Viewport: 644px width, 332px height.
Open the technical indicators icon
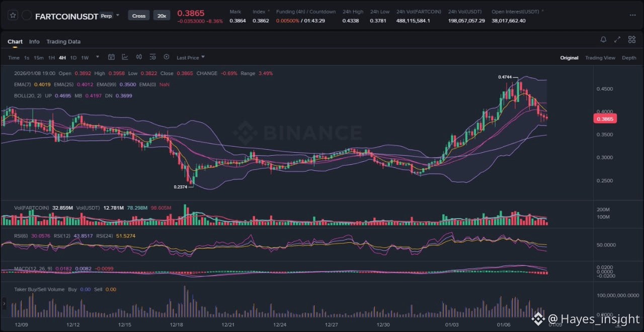click(x=125, y=57)
